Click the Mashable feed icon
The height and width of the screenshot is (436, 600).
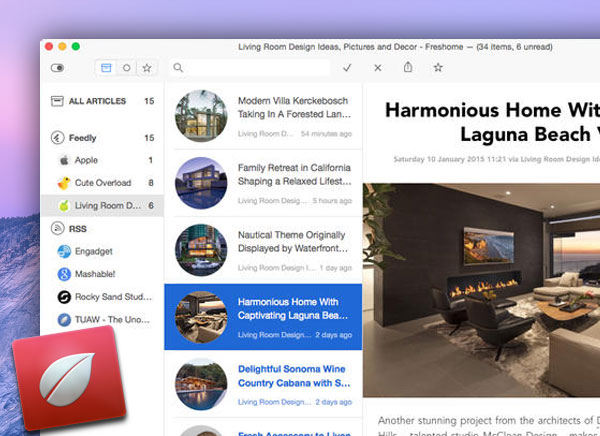point(64,274)
